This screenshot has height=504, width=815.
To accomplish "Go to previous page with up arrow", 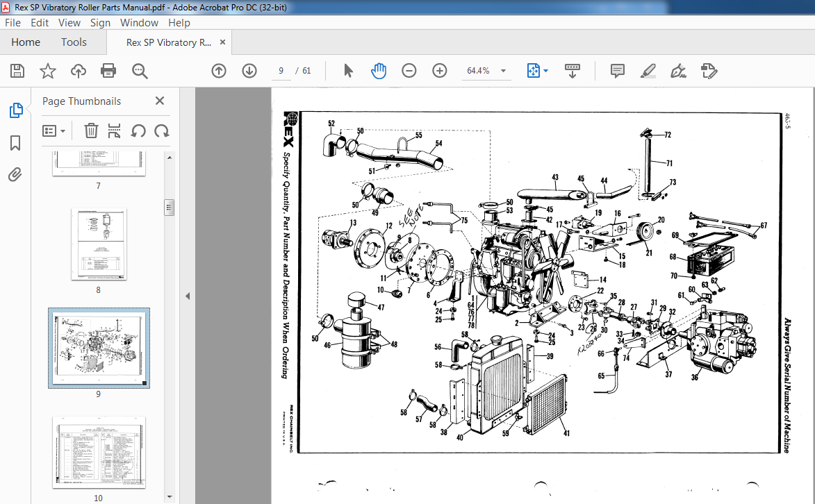I will (219, 71).
